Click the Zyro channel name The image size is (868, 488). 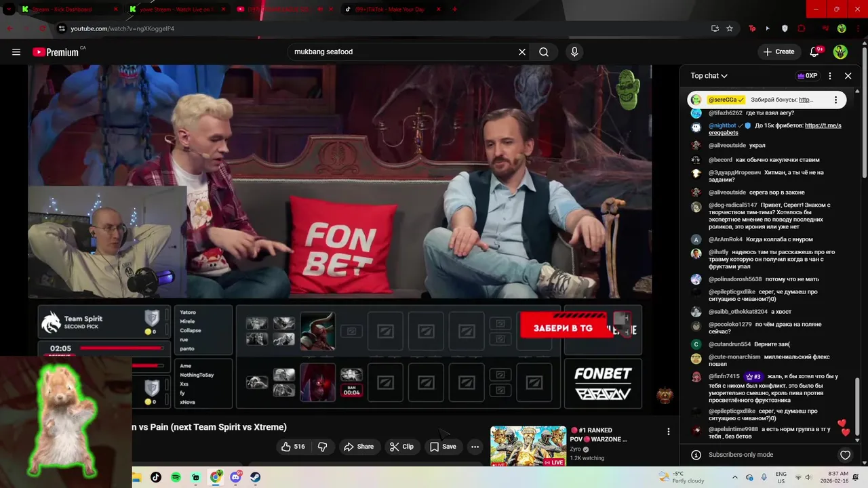pos(575,449)
